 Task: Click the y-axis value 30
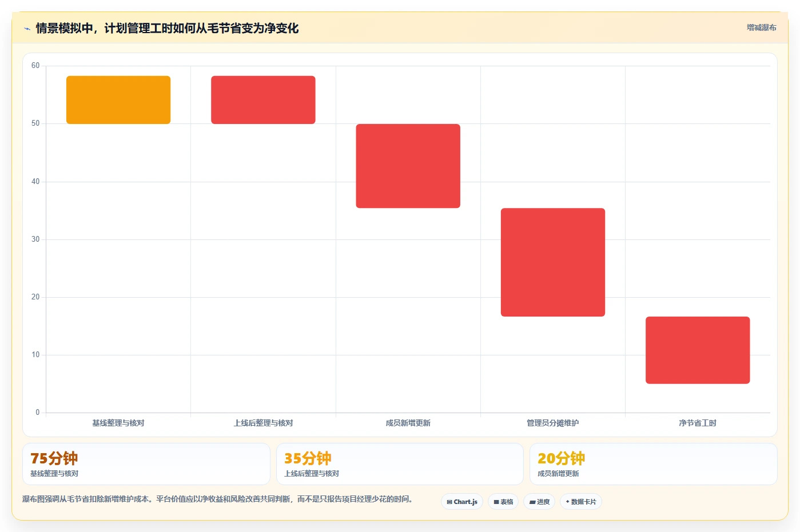point(35,239)
